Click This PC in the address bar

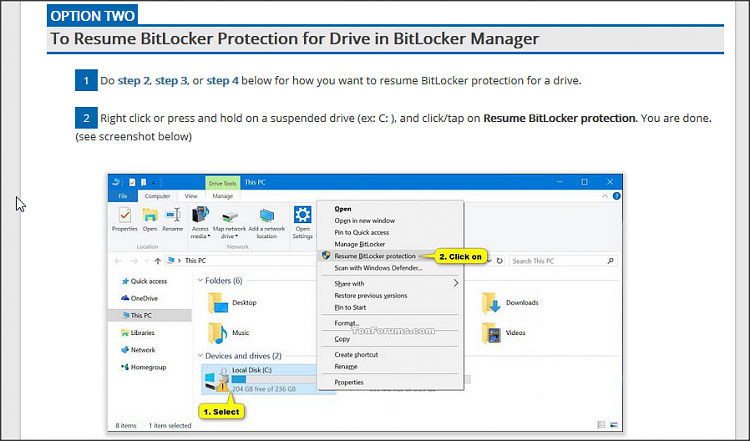click(195, 261)
